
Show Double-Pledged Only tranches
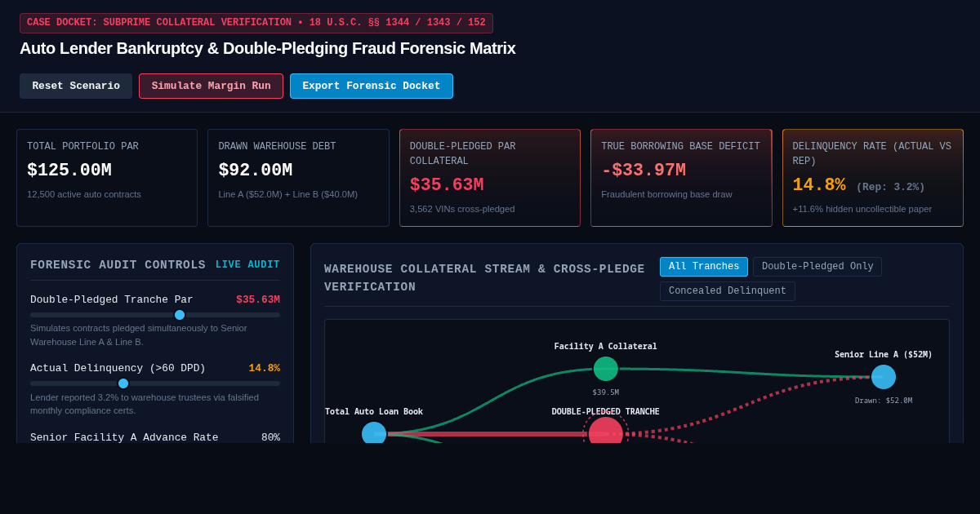817,267
